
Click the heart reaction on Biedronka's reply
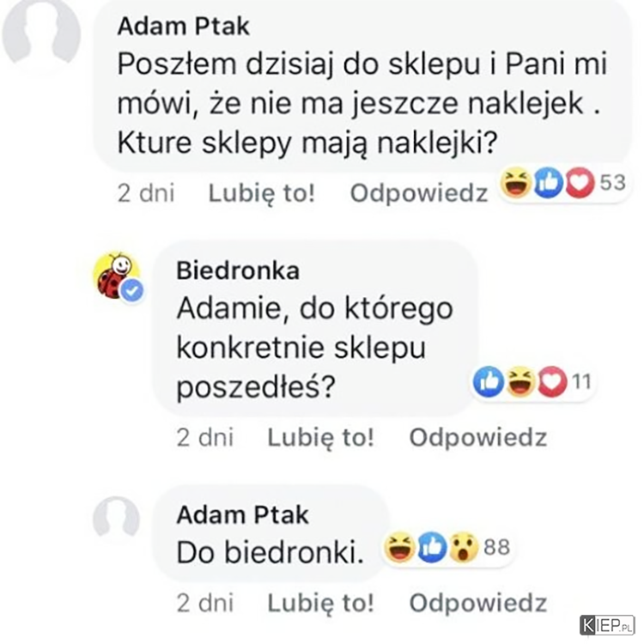[552, 381]
